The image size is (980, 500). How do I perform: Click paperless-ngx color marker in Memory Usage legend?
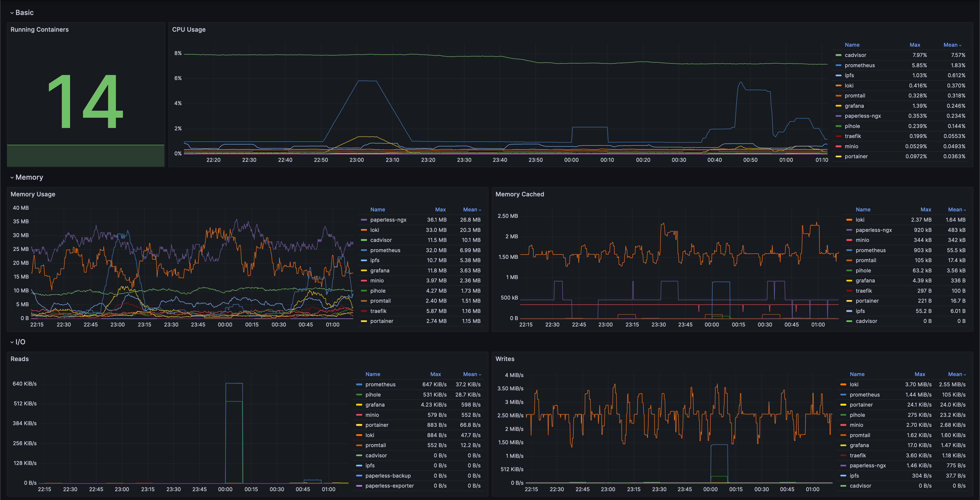pyautogui.click(x=364, y=220)
